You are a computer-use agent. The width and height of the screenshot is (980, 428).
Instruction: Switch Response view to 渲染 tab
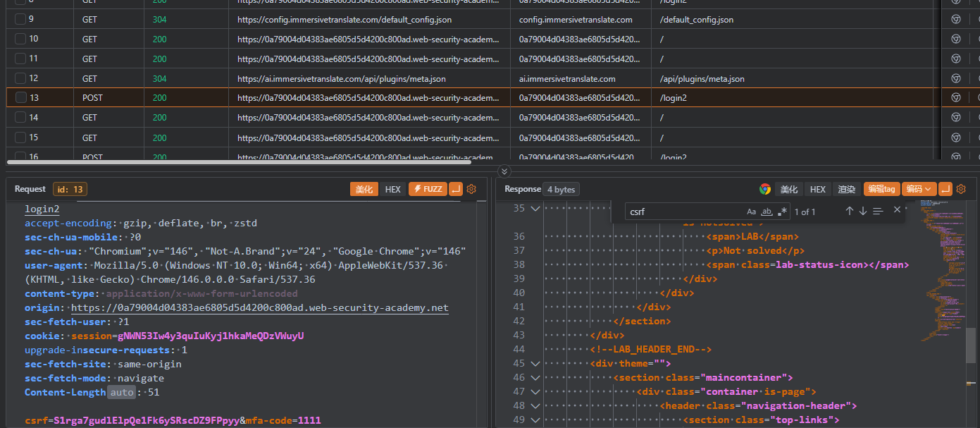[x=846, y=189]
